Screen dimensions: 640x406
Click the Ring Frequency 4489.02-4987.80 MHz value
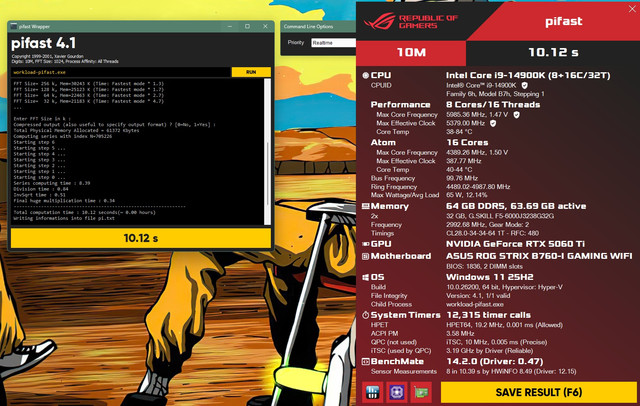[478, 187]
